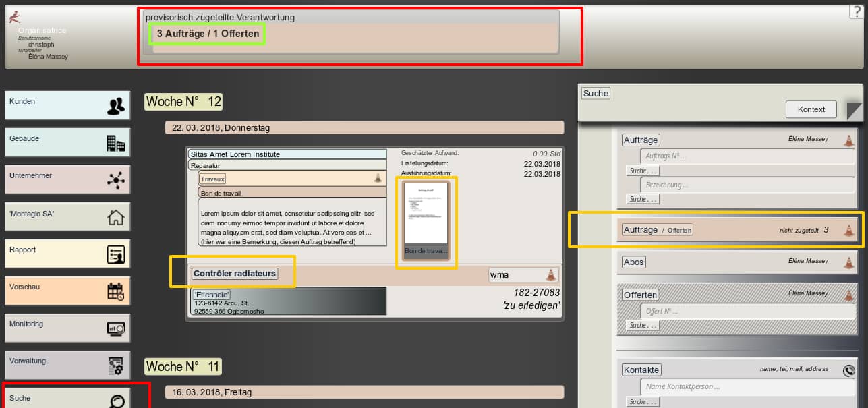Click the help question mark icon

[x=855, y=11]
